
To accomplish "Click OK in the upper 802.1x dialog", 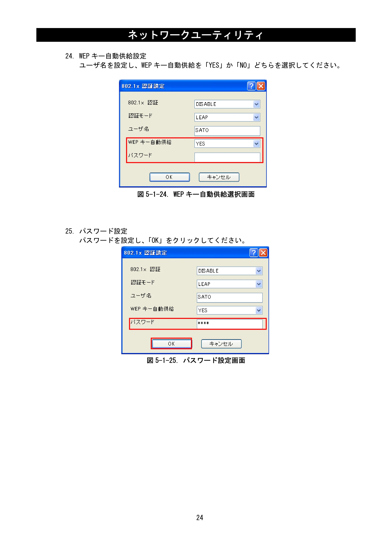I will pyautogui.click(x=170, y=177).
